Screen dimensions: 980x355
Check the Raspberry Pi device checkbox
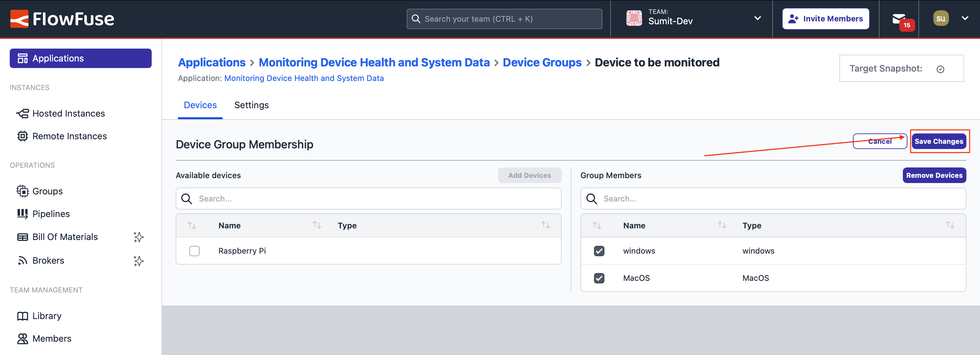194,251
